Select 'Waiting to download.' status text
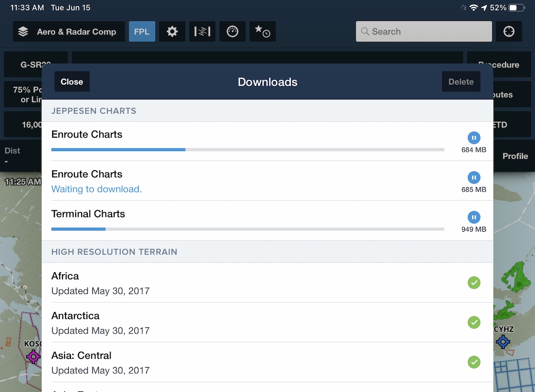Screen dimensions: 535x392 [97, 189]
